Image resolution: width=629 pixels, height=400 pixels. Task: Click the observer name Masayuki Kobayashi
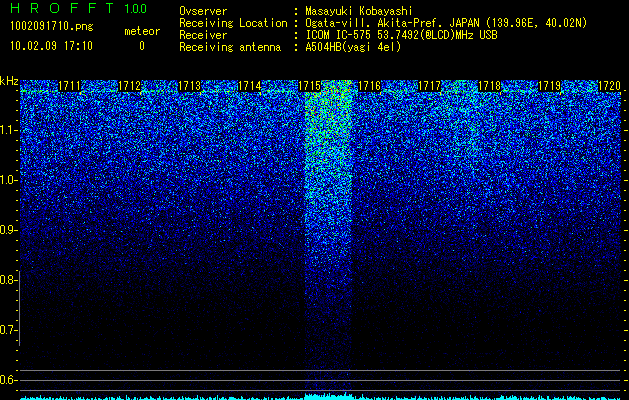(x=359, y=11)
